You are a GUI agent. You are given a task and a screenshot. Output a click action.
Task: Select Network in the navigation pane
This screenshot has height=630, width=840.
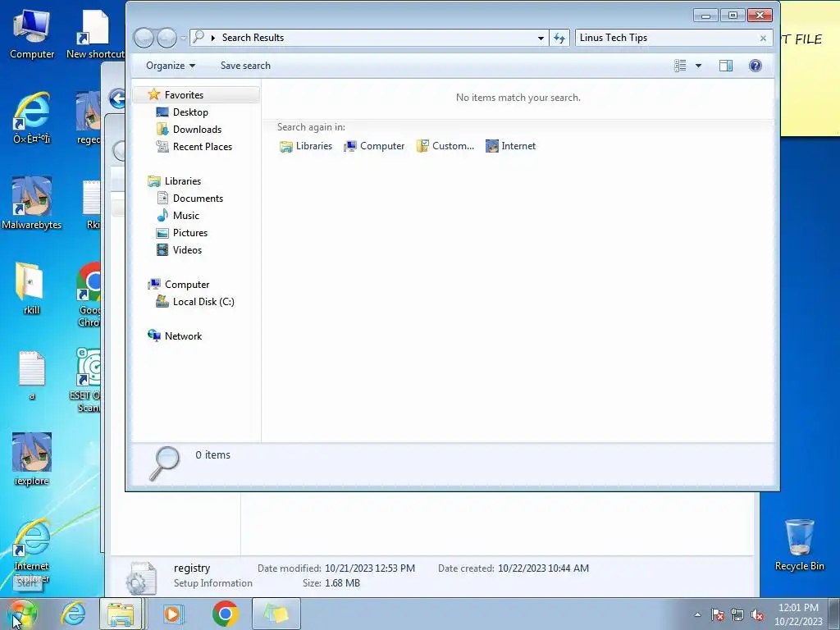pyautogui.click(x=183, y=336)
